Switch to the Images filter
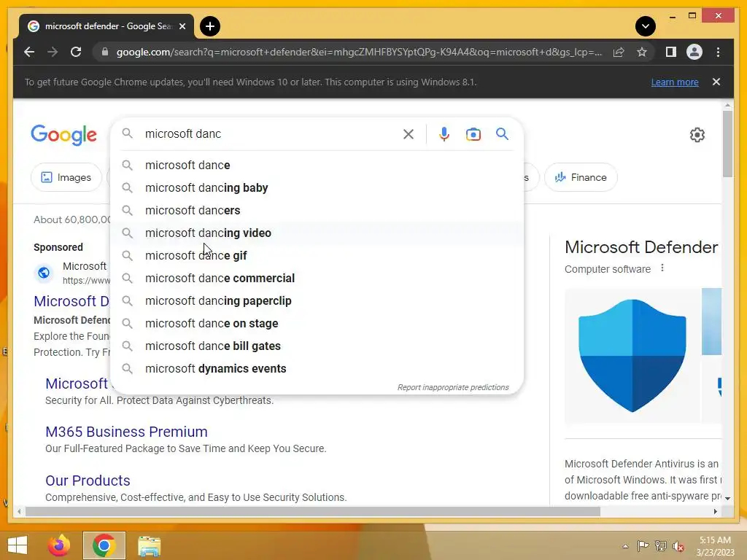The width and height of the screenshot is (747, 560). (x=66, y=177)
